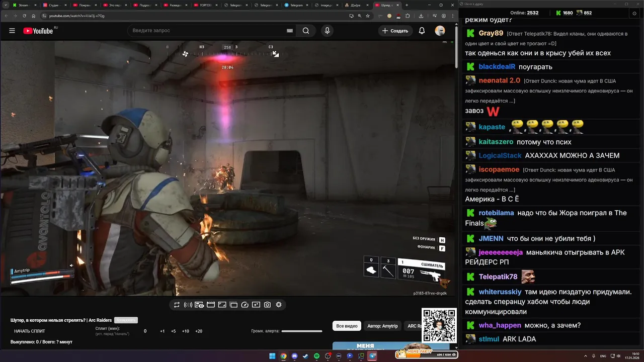This screenshot has height=362, width=644.
Task: Open YouTube notifications bell
Action: tap(422, 31)
